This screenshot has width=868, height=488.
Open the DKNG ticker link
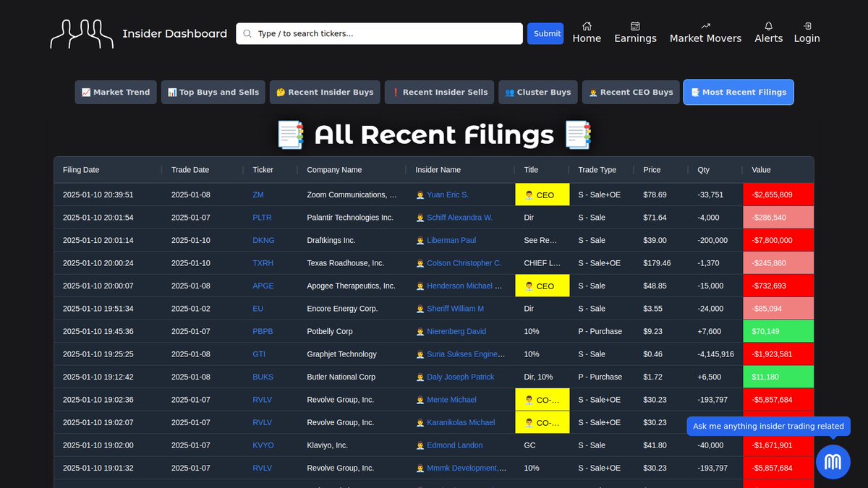(x=263, y=241)
